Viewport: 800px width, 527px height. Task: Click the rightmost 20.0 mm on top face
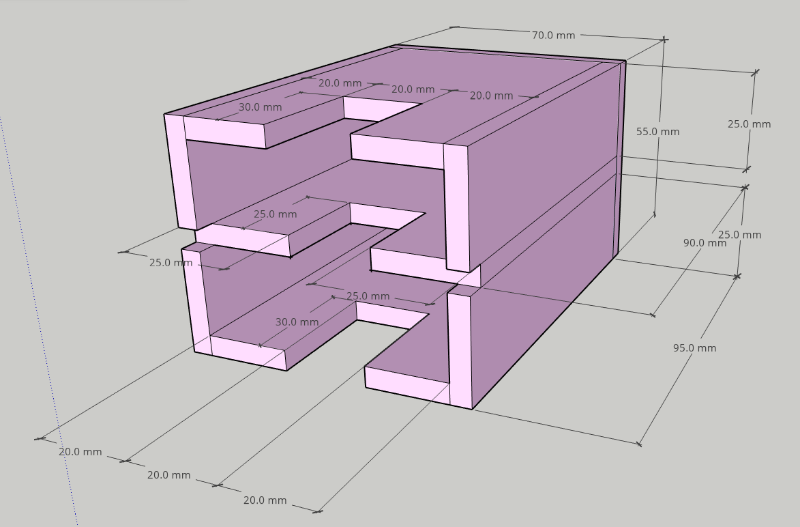coord(492,96)
